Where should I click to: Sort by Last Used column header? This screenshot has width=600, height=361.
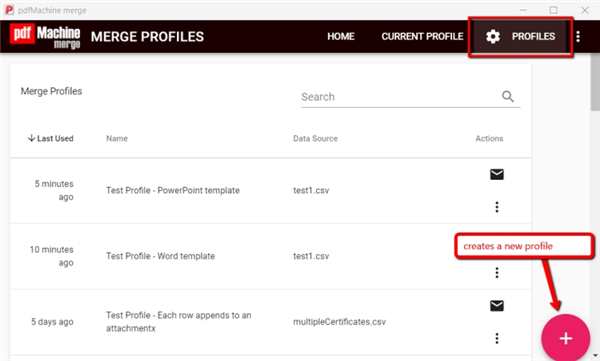point(51,138)
